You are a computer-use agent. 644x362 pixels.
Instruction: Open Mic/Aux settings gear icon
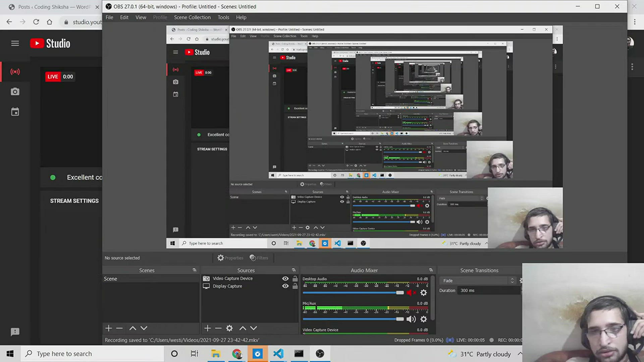tap(424, 319)
